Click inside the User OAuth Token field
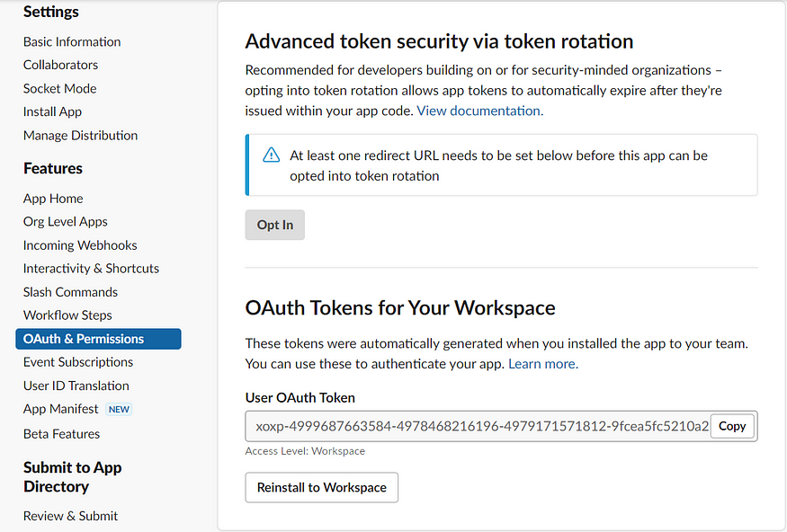 [478, 426]
